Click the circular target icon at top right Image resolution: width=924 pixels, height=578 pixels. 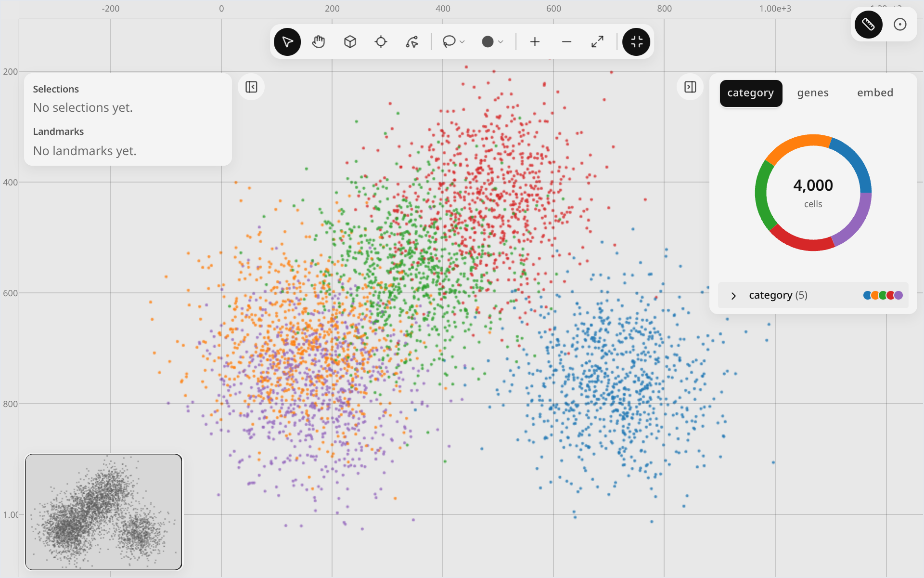pos(900,25)
